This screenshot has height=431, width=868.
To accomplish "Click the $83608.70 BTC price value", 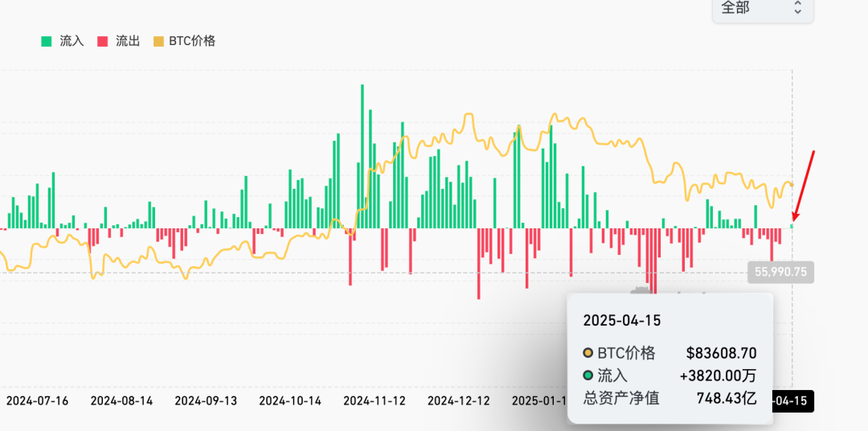I will click(x=721, y=353).
